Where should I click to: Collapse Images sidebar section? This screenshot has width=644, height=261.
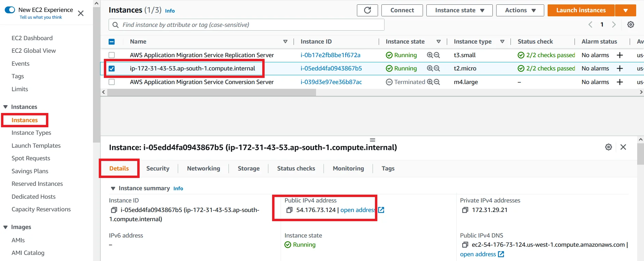pyautogui.click(x=5, y=227)
